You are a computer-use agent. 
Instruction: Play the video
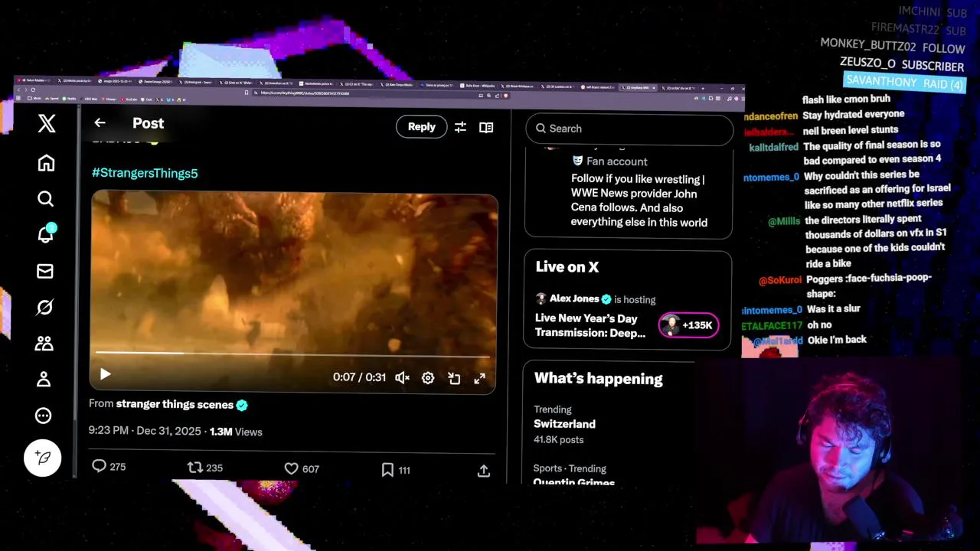coord(105,374)
